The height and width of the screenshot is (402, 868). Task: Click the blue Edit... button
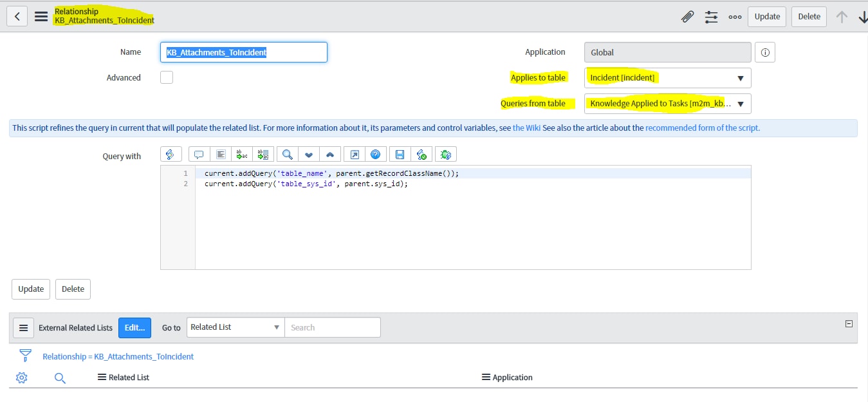point(134,328)
